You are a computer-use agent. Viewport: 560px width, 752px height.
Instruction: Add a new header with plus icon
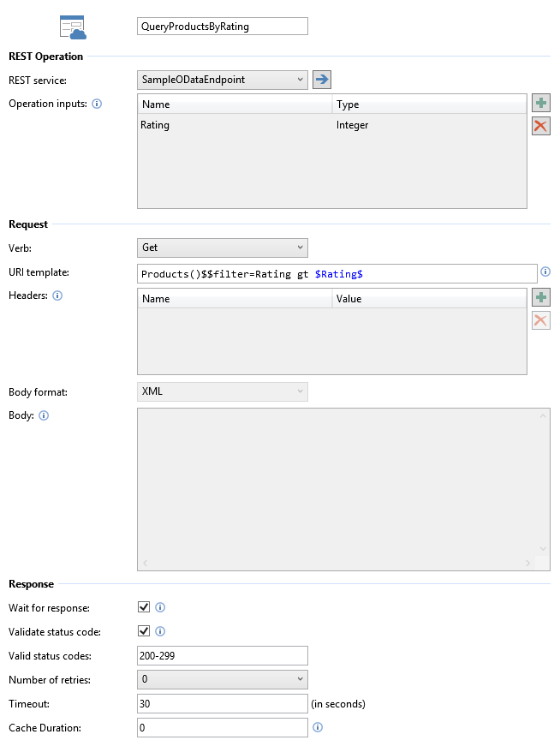540,298
